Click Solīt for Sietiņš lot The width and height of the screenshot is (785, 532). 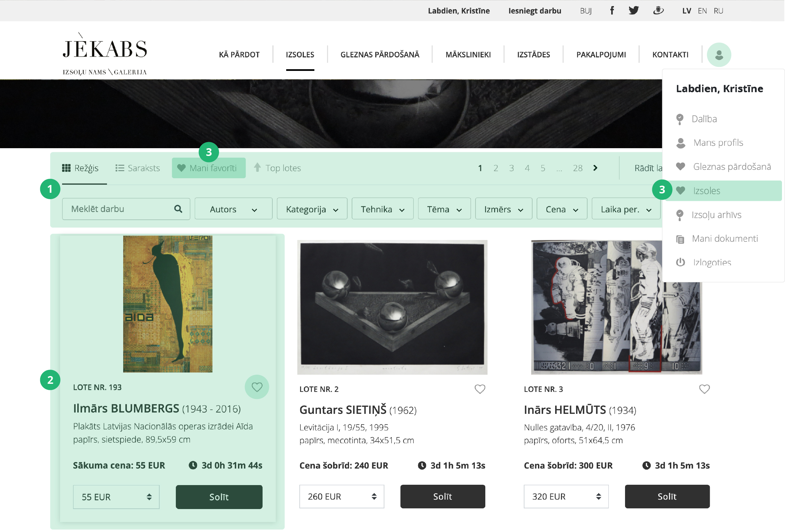click(x=442, y=497)
